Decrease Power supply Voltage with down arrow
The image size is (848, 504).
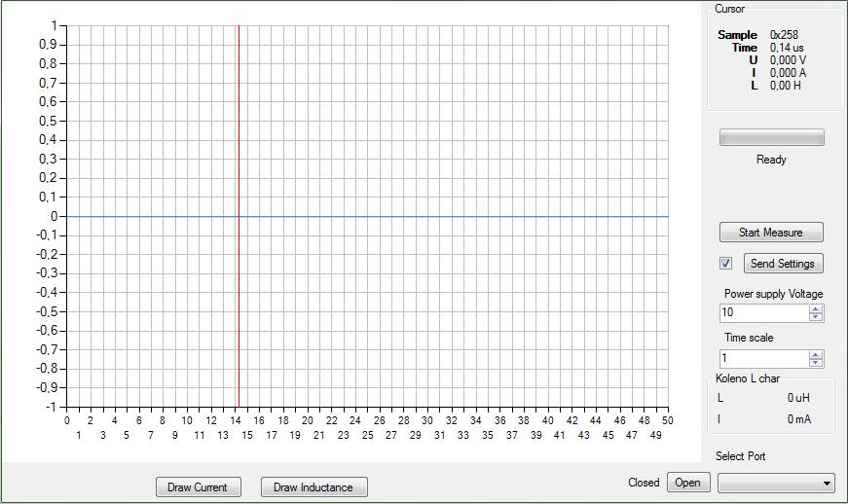816,316
